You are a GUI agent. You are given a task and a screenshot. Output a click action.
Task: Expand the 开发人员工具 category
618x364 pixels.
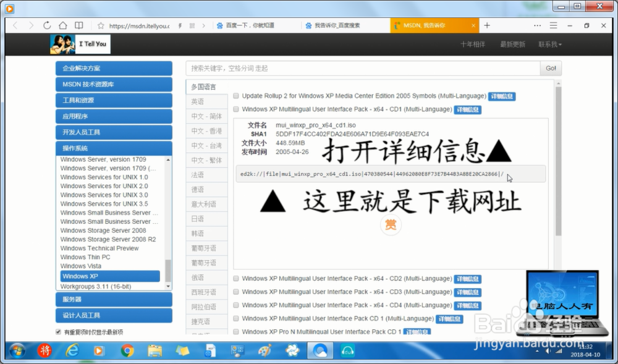click(x=114, y=132)
